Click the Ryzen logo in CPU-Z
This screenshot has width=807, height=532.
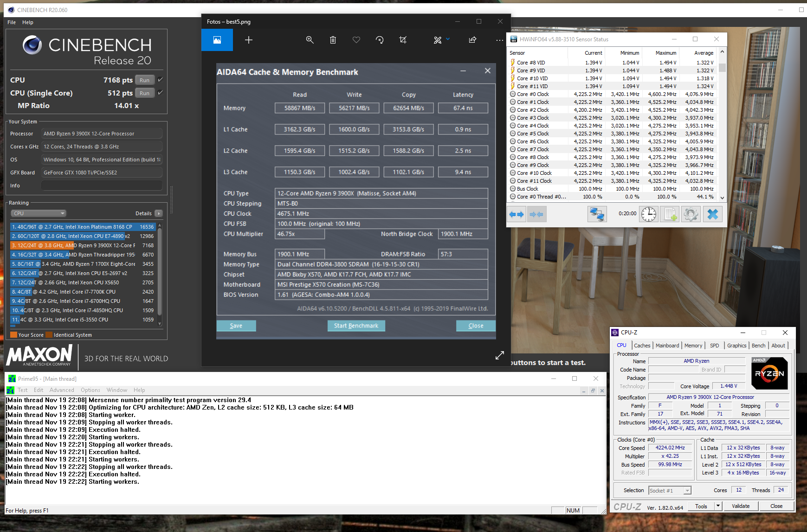point(769,373)
